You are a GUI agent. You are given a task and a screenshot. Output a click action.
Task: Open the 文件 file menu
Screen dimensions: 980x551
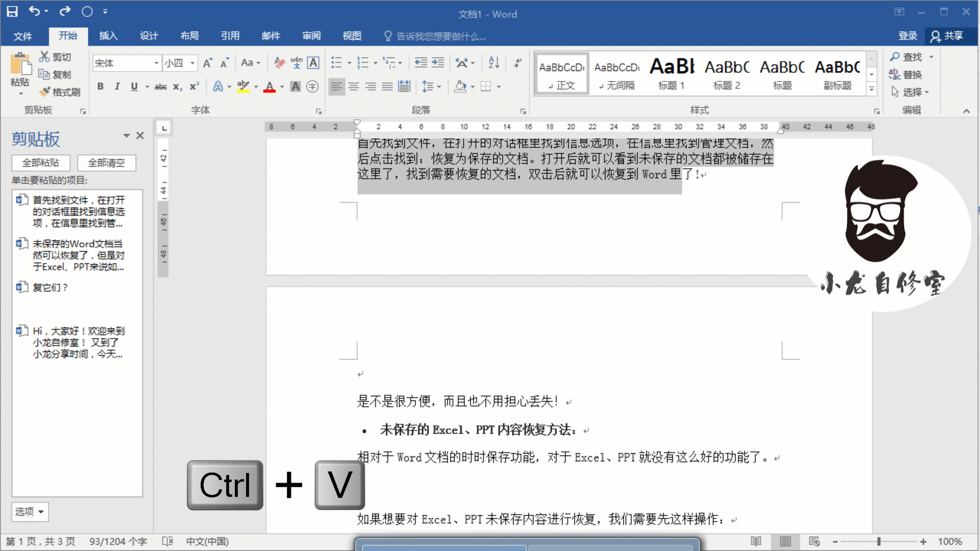coord(23,36)
